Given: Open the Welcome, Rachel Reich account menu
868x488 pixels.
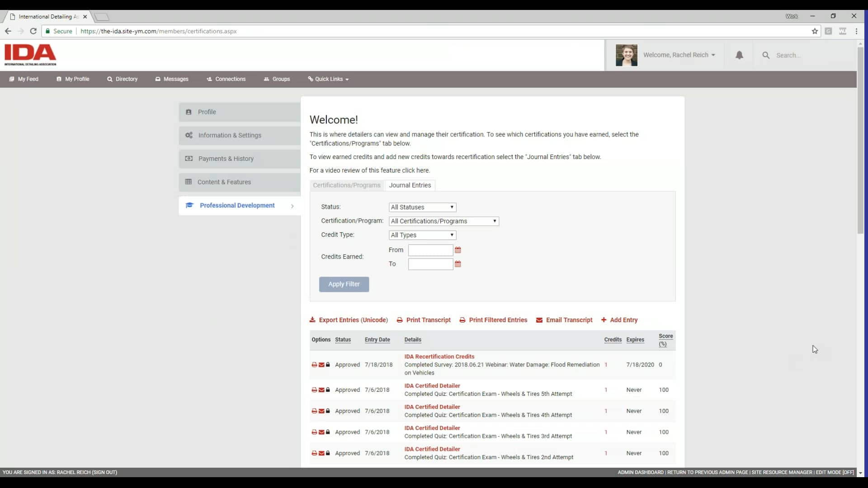Looking at the screenshot, I should click(679, 55).
